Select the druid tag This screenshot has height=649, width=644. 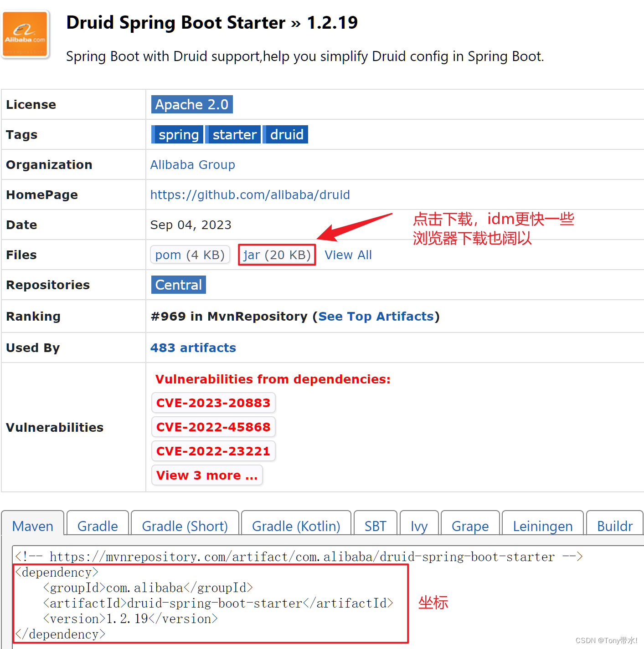click(x=286, y=134)
